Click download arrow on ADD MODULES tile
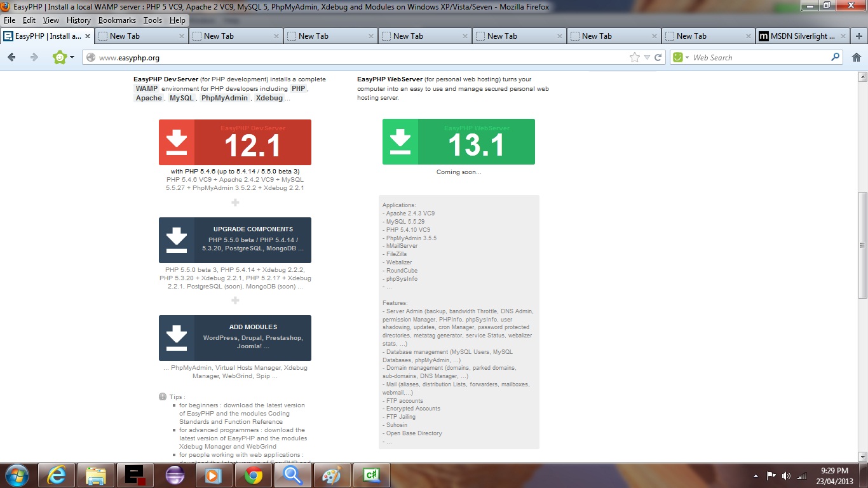The image size is (868, 488). (x=177, y=338)
